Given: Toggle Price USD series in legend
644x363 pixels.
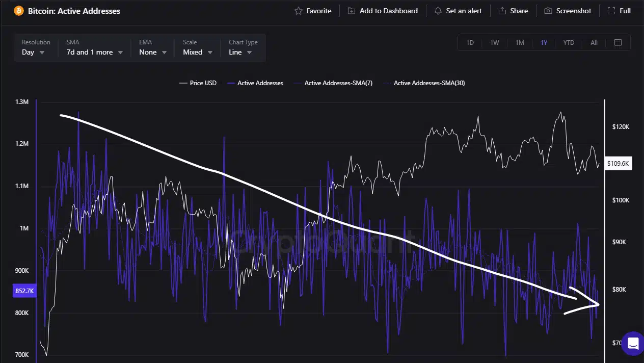Looking at the screenshot, I should 198,83.
